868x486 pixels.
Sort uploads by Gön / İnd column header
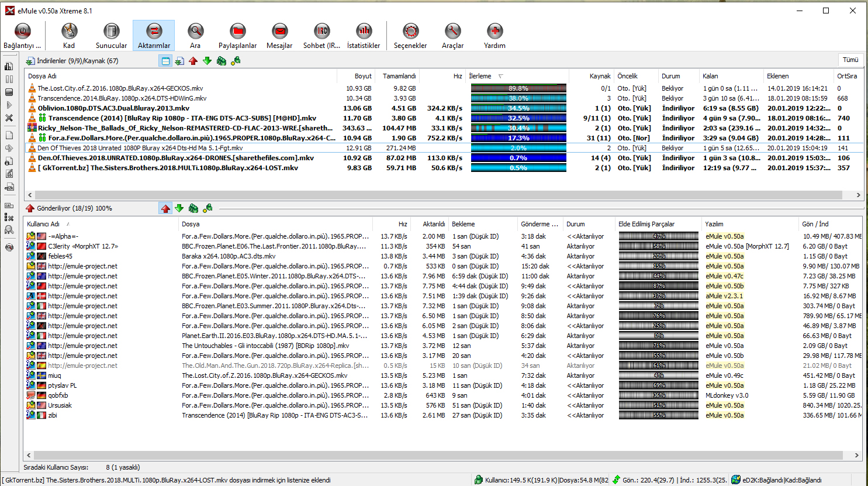click(830, 224)
